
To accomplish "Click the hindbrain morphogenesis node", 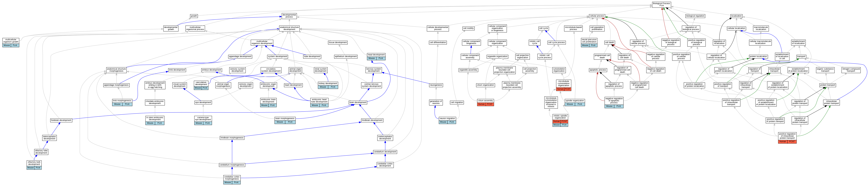I will (232, 138).
